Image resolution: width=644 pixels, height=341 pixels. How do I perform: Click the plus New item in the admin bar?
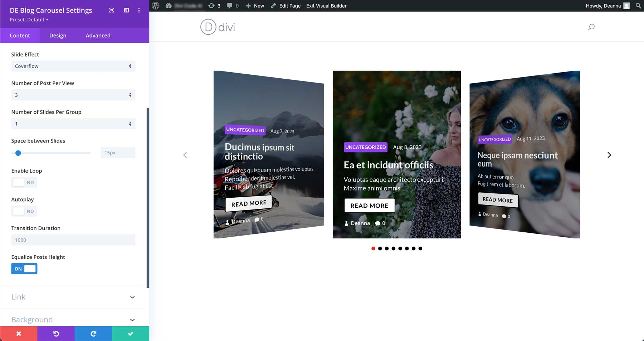coord(255,6)
